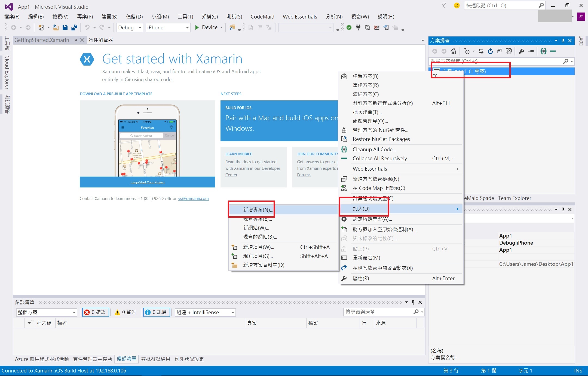Click the vs@xamarin.com email link

(193, 199)
